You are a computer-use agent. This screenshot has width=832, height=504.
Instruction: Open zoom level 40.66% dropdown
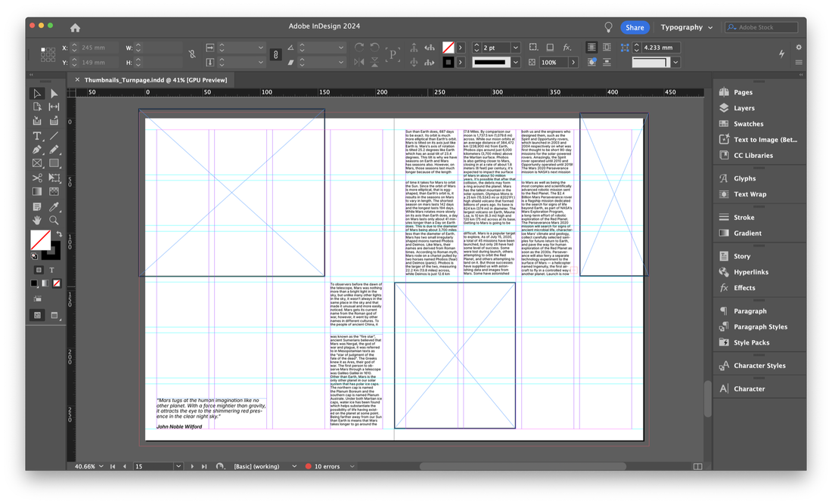pyautogui.click(x=101, y=466)
